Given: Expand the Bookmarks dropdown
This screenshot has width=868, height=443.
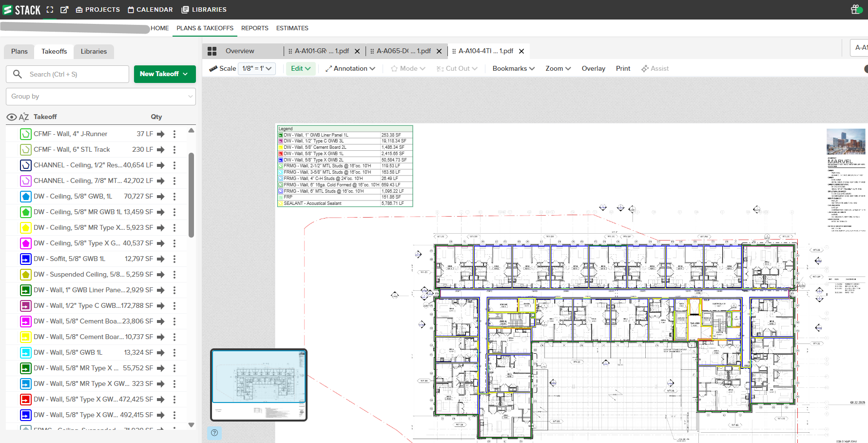Looking at the screenshot, I should coord(513,69).
